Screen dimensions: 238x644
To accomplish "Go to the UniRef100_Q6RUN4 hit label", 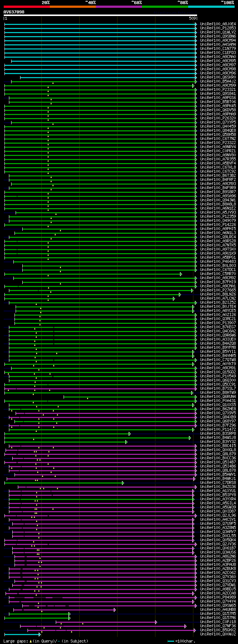I will (x=218, y=397).
